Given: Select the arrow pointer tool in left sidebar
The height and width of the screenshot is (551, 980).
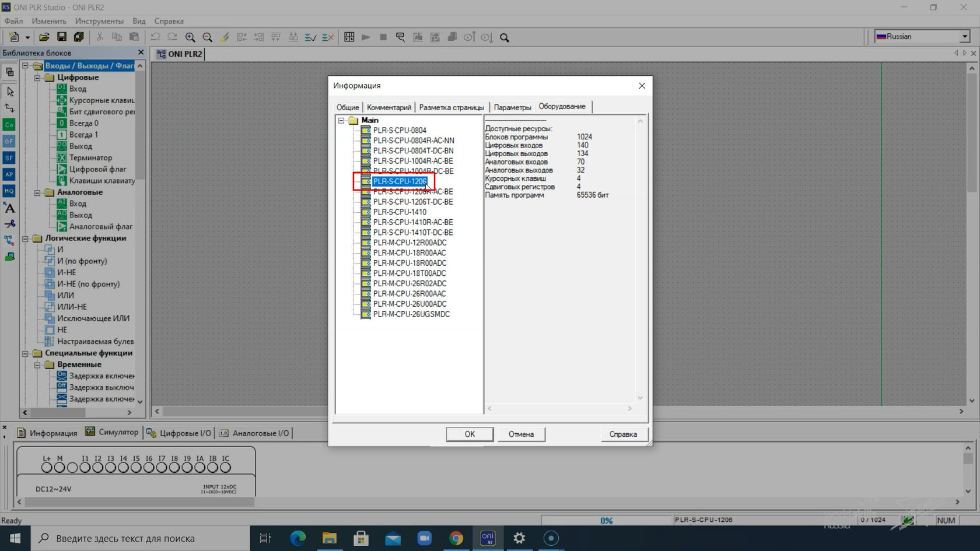Looking at the screenshot, I should click(x=9, y=92).
